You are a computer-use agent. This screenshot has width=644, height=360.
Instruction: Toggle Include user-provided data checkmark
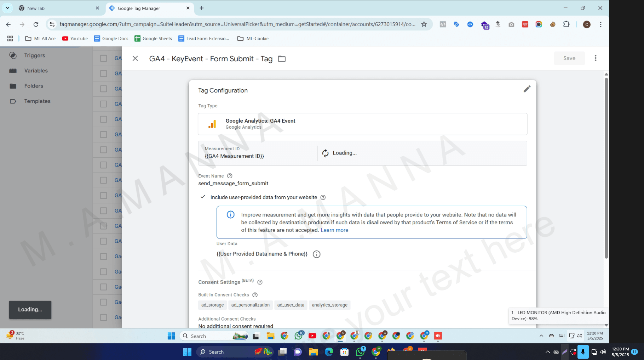tap(203, 197)
